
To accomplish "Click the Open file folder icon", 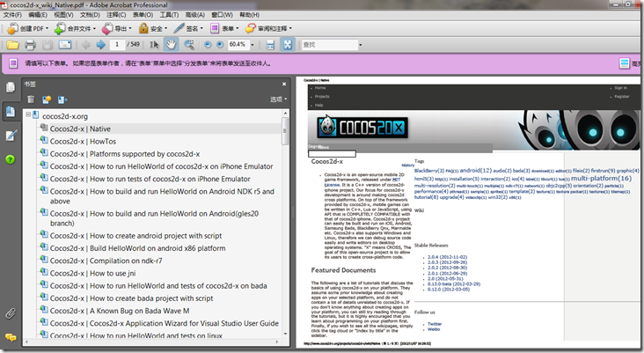I will [12, 44].
